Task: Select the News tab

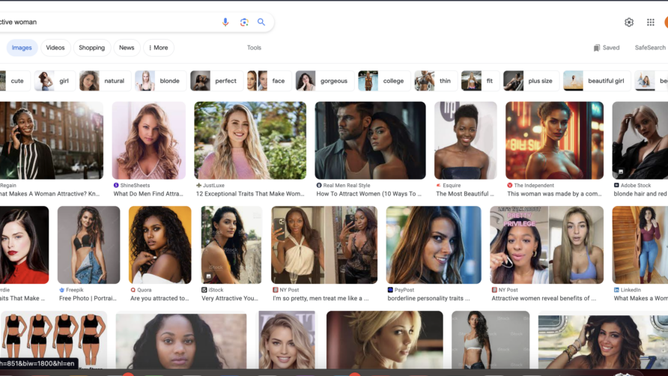Action: (x=127, y=48)
